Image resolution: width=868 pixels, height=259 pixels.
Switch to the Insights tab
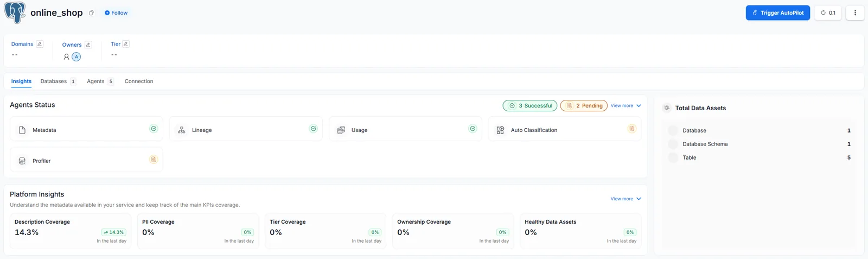[21, 81]
